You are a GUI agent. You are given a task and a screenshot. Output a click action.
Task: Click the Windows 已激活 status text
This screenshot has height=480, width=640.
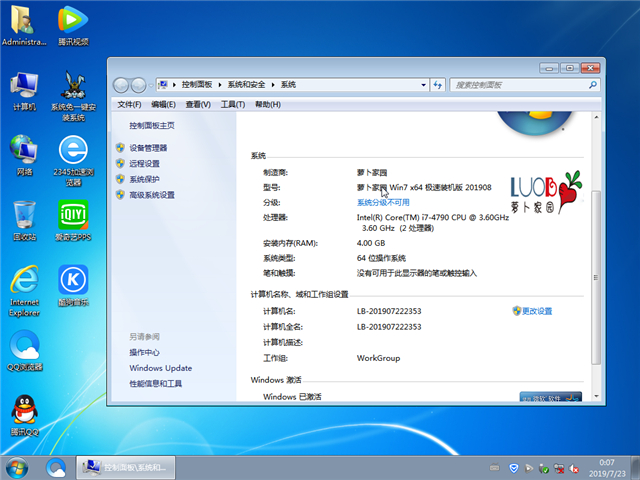pos(292,396)
